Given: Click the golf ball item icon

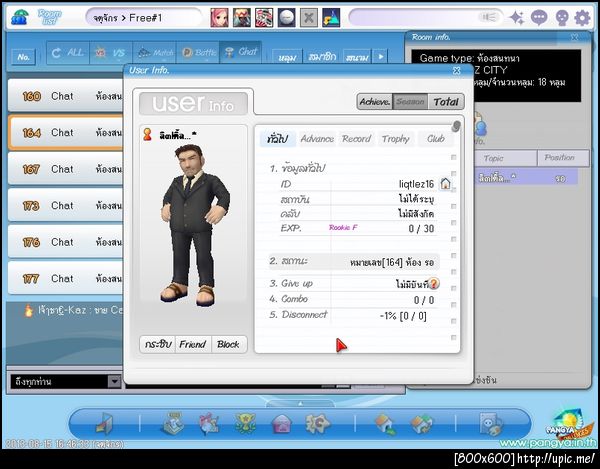Looking at the screenshot, I should [287, 18].
